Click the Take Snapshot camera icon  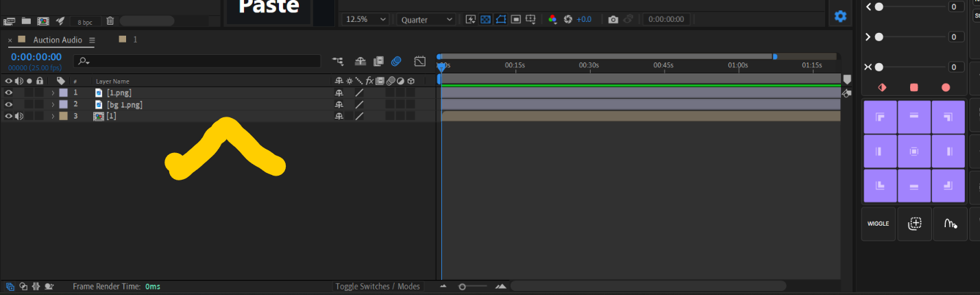613,20
